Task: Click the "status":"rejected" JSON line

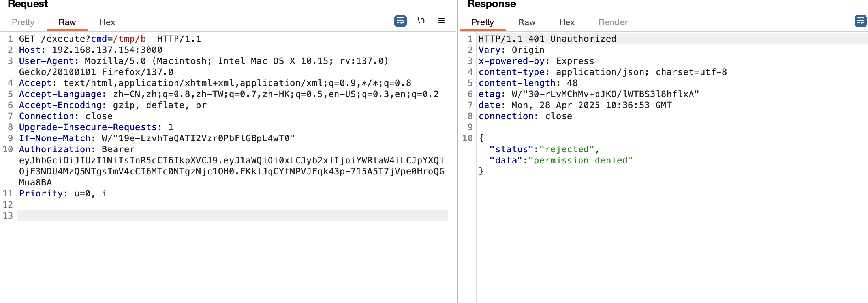Action: pos(544,149)
